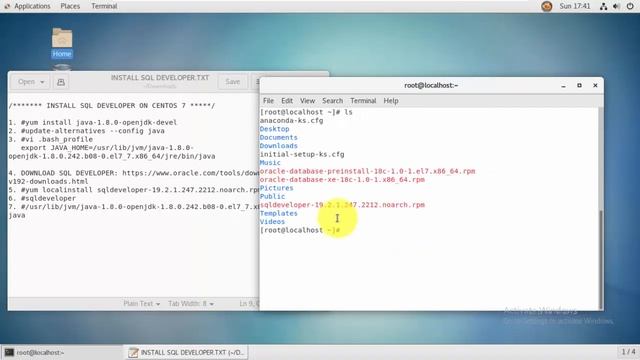Open the File menu in terminal
Viewport: 640px width, 360px height.
(268, 101)
